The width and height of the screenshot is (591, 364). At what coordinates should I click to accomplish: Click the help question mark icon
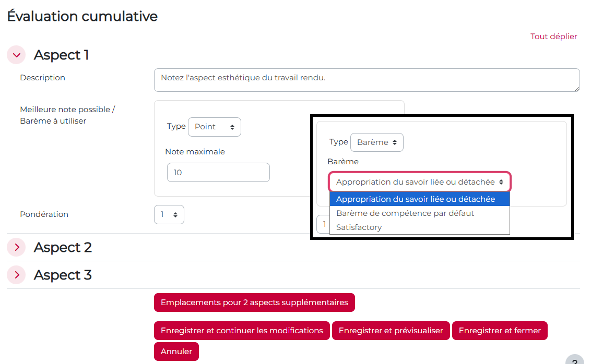coord(574,361)
